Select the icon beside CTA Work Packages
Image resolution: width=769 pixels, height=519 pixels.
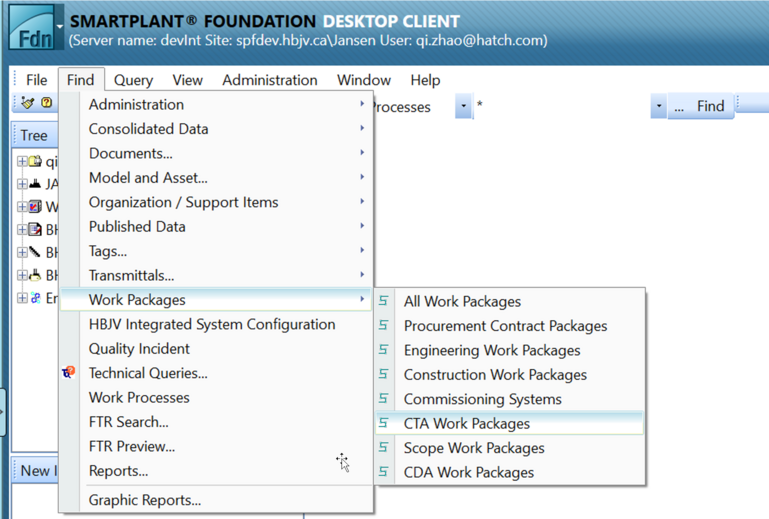(x=384, y=423)
